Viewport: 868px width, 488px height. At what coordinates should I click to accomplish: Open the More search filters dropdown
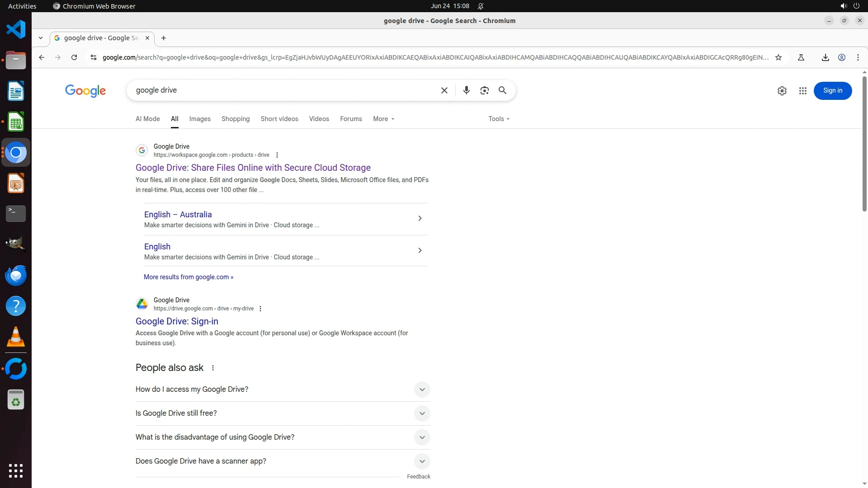point(383,119)
